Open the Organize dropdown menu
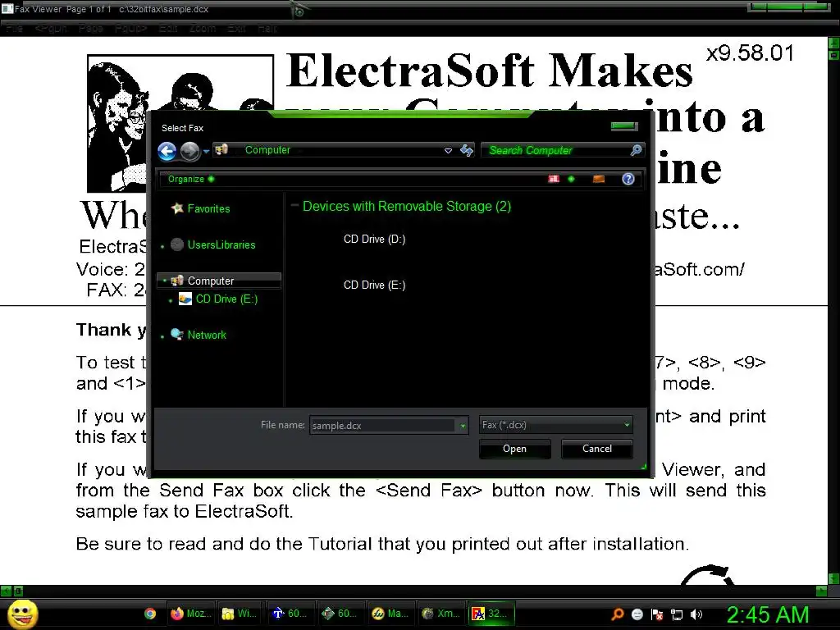 point(190,179)
